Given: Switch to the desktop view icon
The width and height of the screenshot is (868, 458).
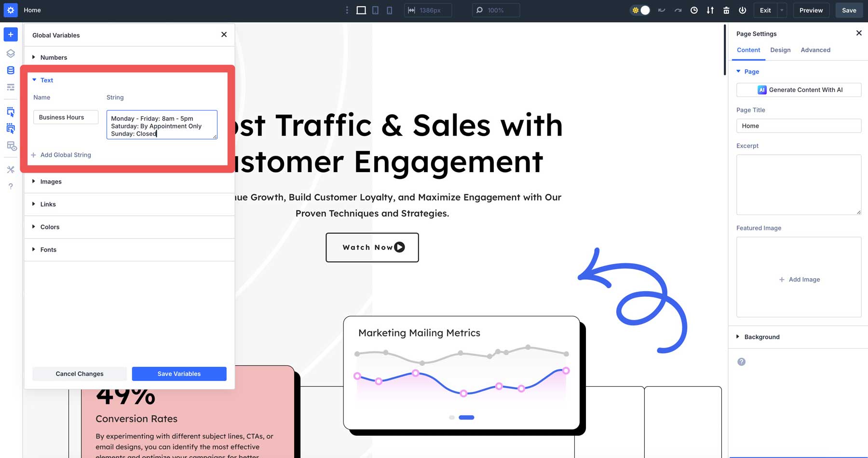Looking at the screenshot, I should point(361,10).
